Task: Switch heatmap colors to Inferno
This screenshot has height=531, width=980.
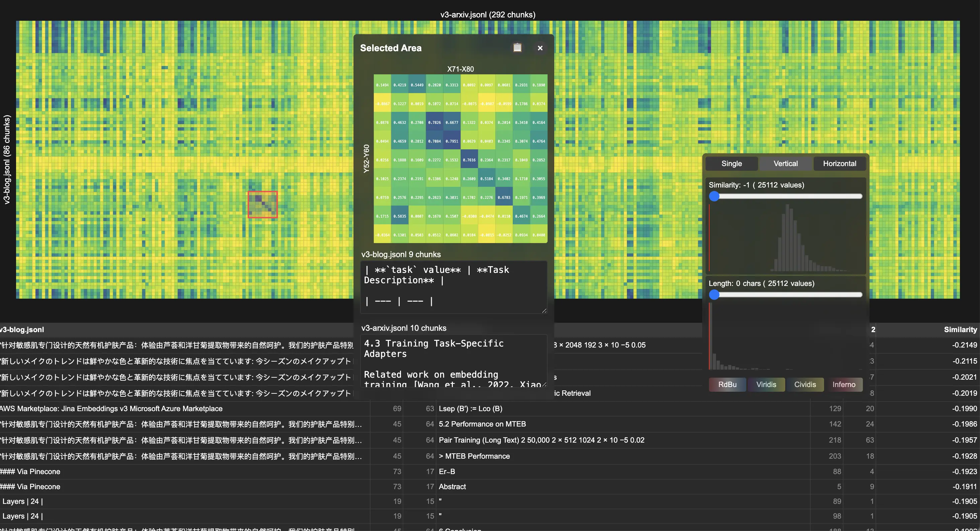Action: (844, 384)
